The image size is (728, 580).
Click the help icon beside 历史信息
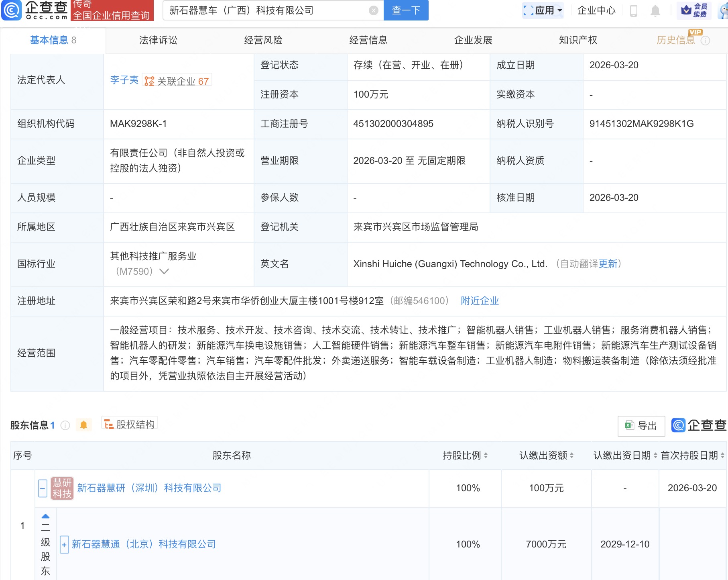706,40
